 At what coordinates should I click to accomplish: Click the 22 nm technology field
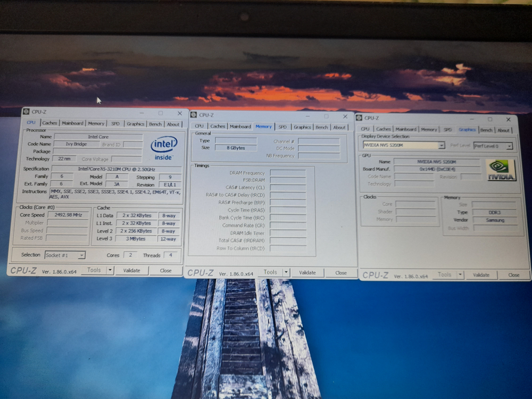point(64,159)
